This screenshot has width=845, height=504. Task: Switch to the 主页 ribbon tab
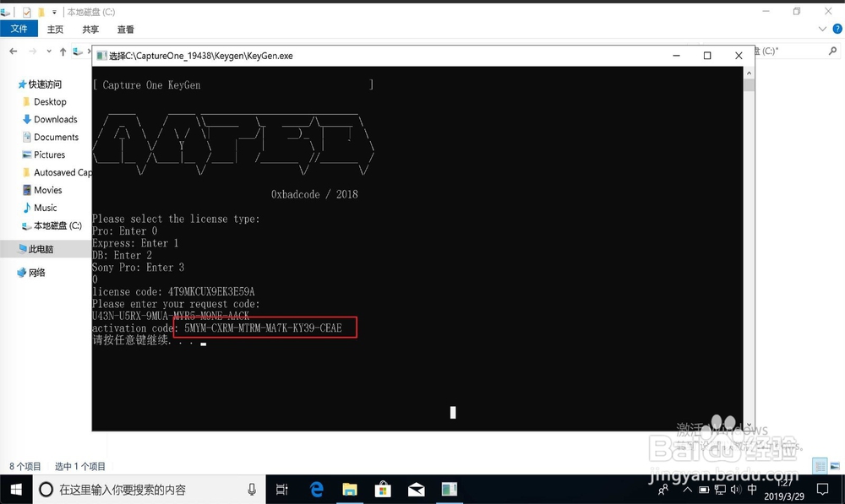pyautogui.click(x=55, y=29)
